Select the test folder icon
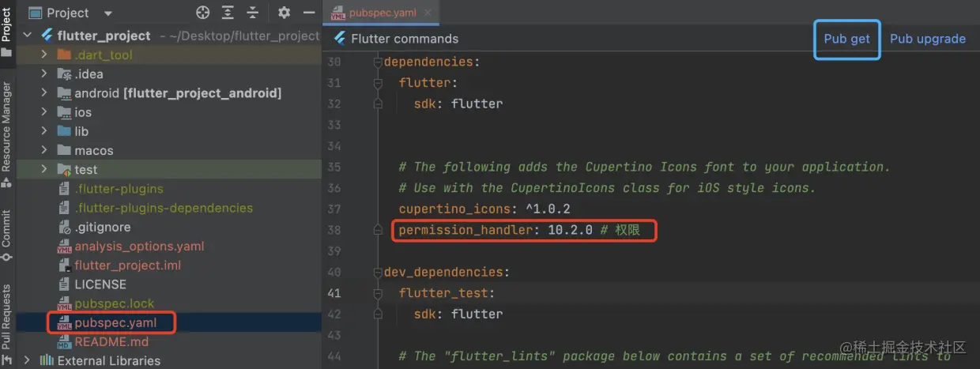 click(65, 169)
